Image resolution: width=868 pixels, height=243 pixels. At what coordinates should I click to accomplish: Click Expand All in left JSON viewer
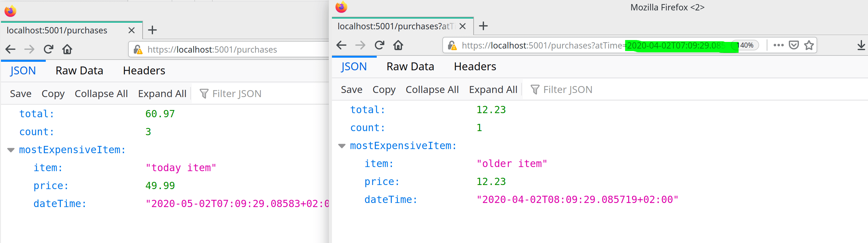[162, 94]
